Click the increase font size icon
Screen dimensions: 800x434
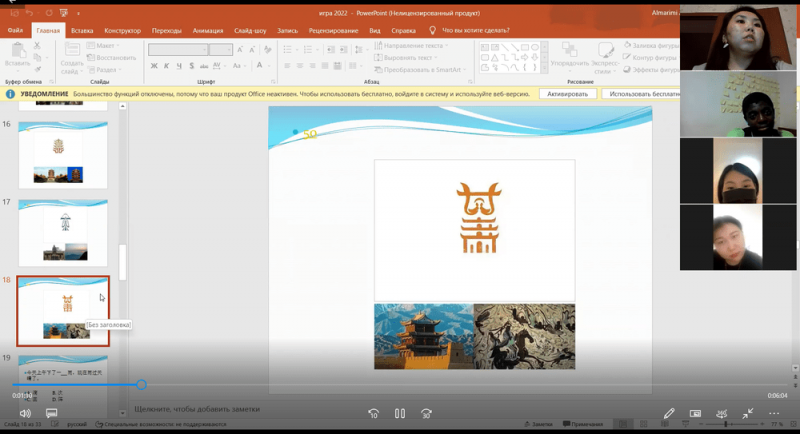tap(240, 49)
